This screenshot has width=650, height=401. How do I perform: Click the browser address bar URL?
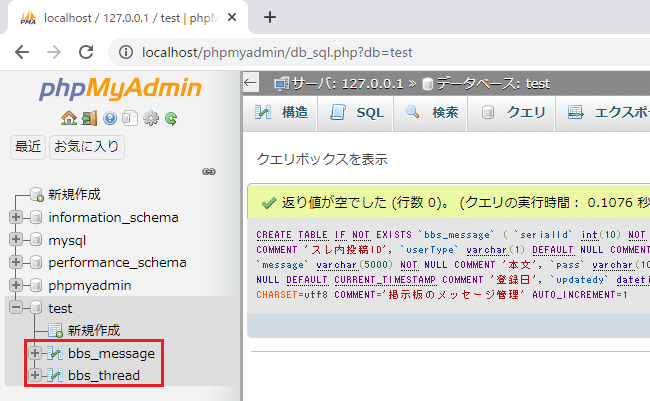[x=277, y=53]
